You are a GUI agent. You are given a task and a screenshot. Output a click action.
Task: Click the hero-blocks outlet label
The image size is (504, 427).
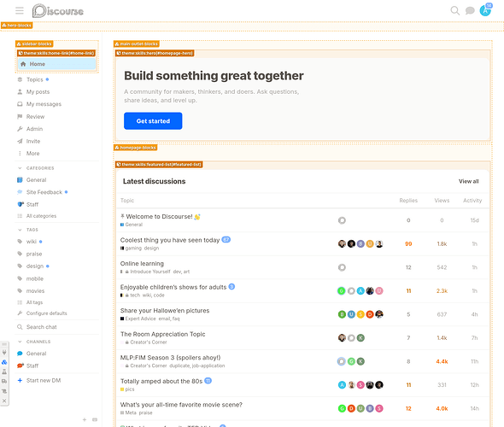(17, 25)
